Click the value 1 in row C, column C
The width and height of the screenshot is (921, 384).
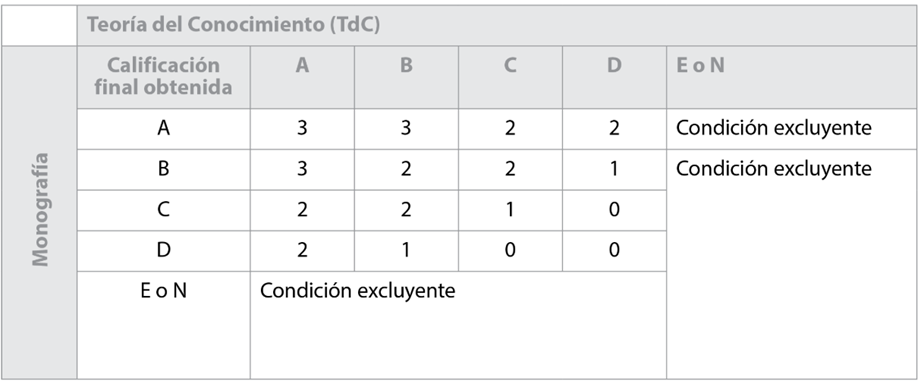point(510,210)
